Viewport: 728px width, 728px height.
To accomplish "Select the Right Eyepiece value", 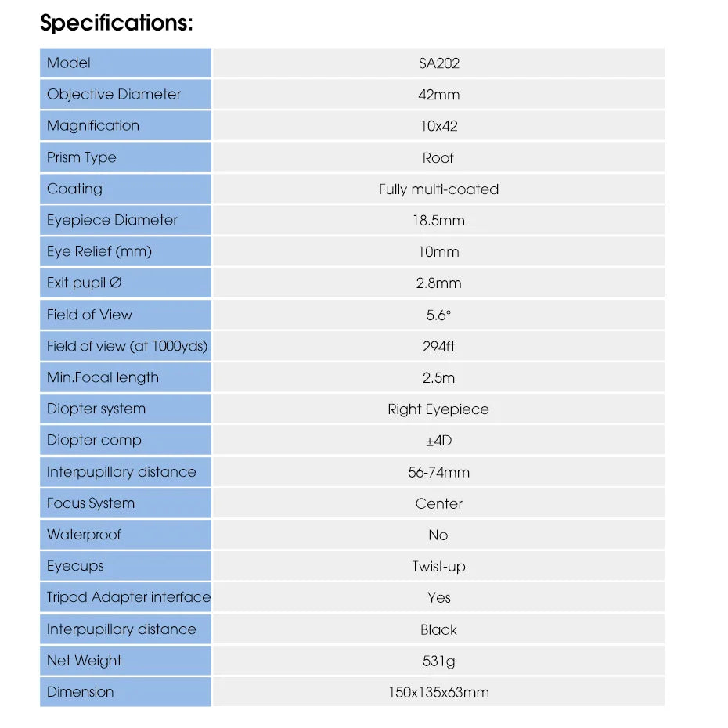I will click(x=438, y=409).
